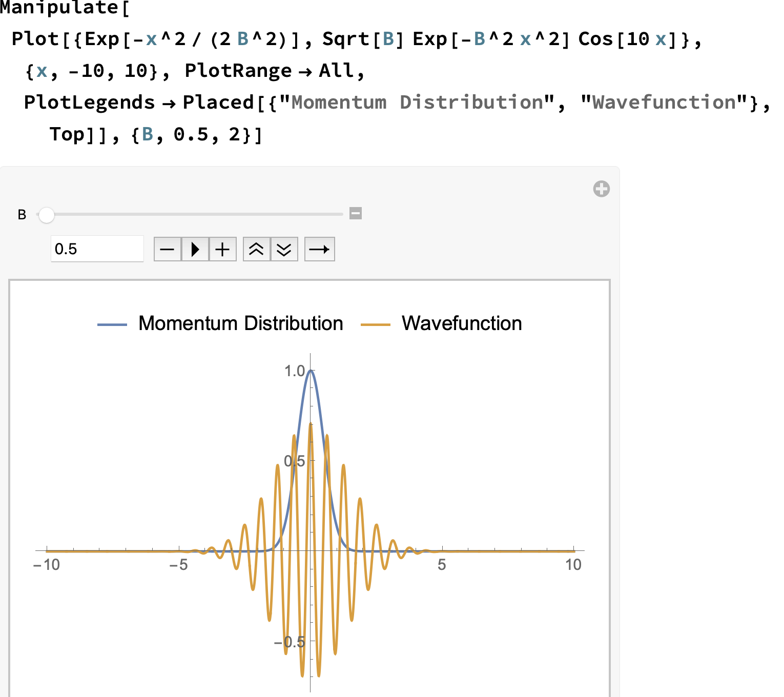Open the Manipulate panel plus-circle options icon
This screenshot has height=697, width=784.
click(x=601, y=189)
